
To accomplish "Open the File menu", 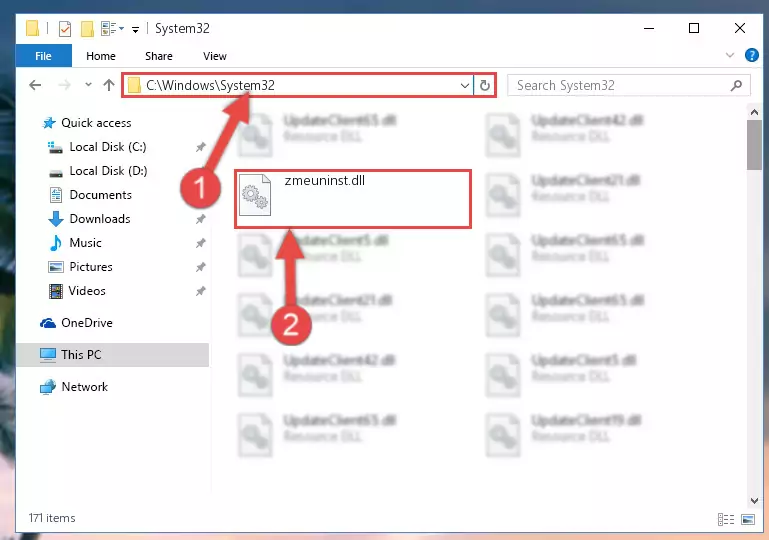I will pyautogui.click(x=43, y=56).
